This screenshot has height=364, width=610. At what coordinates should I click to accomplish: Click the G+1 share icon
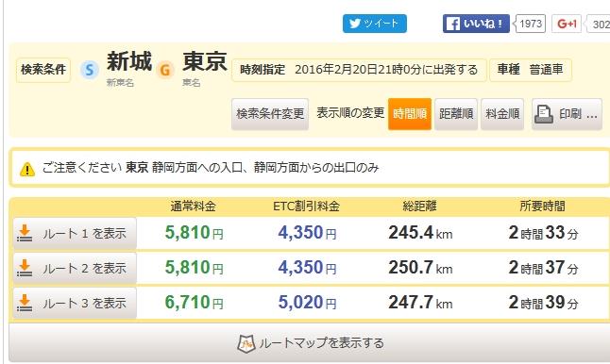point(567,24)
